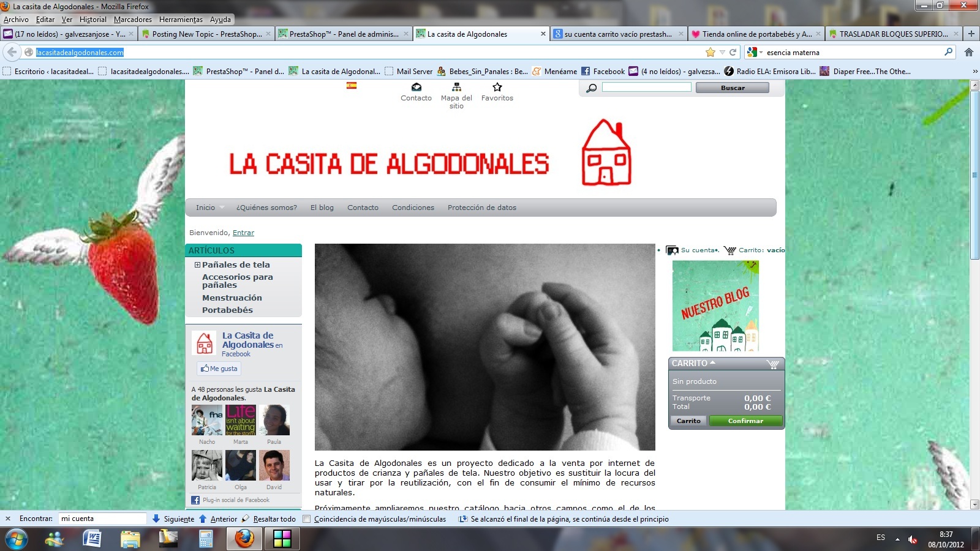The height and width of the screenshot is (551, 980).
Task: Click the Firefox back arrow button
Action: (12, 52)
